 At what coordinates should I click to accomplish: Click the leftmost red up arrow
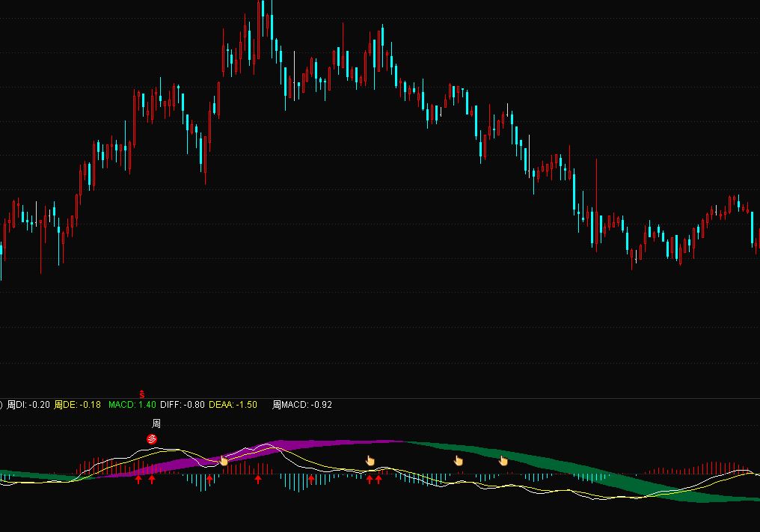point(138,479)
